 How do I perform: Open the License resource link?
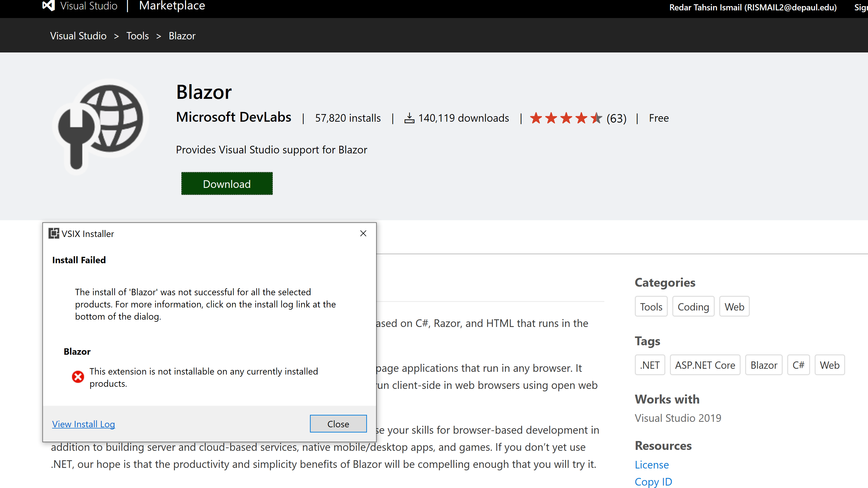(651, 465)
